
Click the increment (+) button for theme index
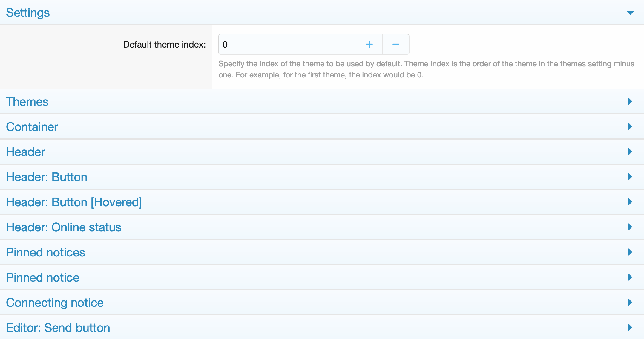point(369,44)
